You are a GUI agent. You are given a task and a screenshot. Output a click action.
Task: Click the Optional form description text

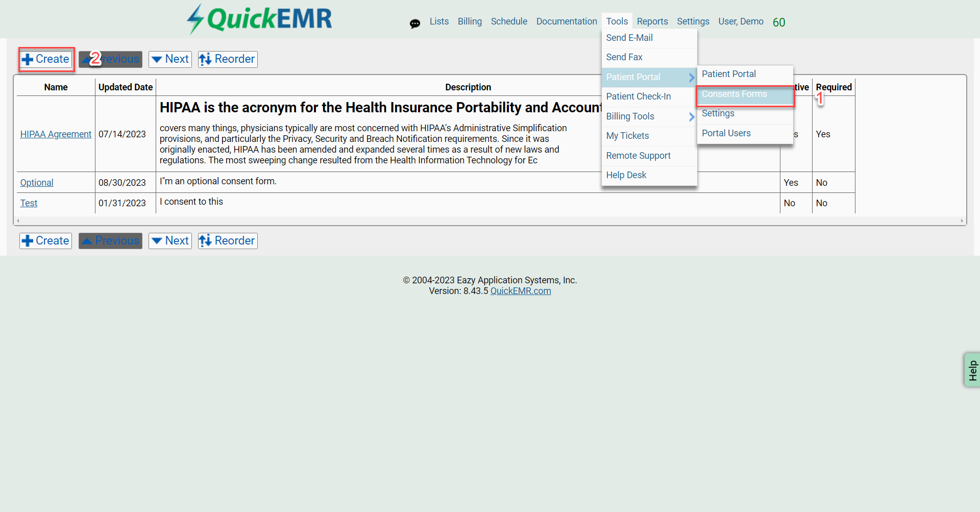pyautogui.click(x=218, y=181)
